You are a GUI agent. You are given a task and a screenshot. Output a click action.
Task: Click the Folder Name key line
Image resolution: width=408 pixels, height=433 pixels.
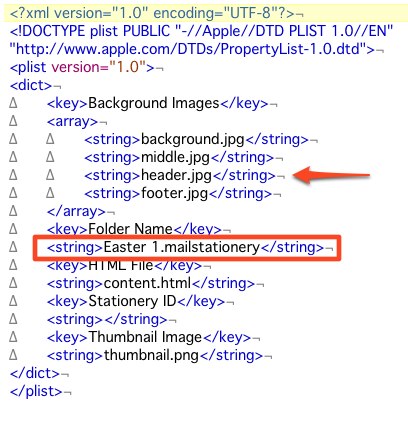(x=134, y=229)
